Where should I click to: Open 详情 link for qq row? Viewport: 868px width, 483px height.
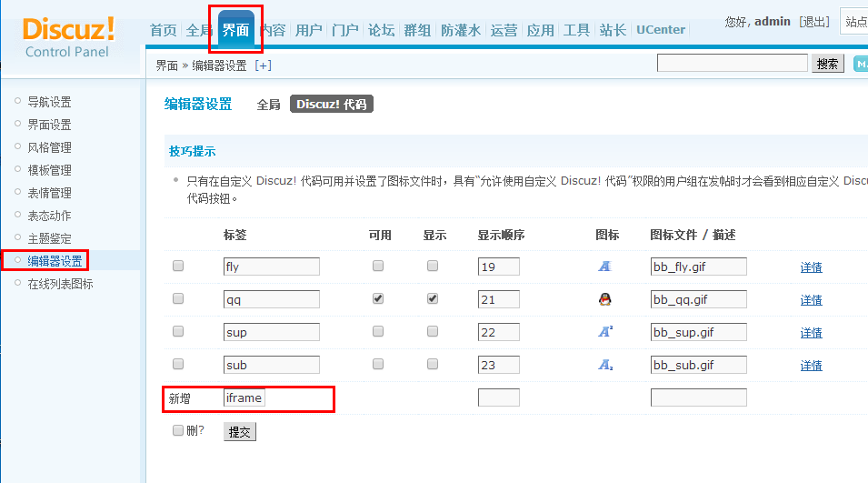click(811, 299)
